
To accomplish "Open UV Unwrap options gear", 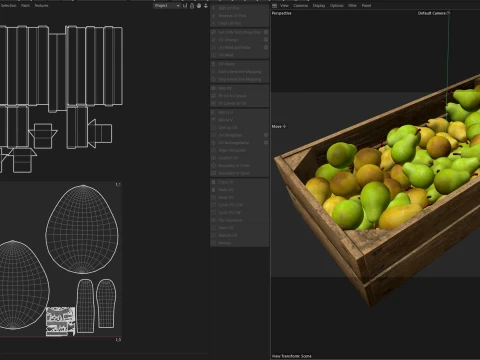I will [266, 40].
